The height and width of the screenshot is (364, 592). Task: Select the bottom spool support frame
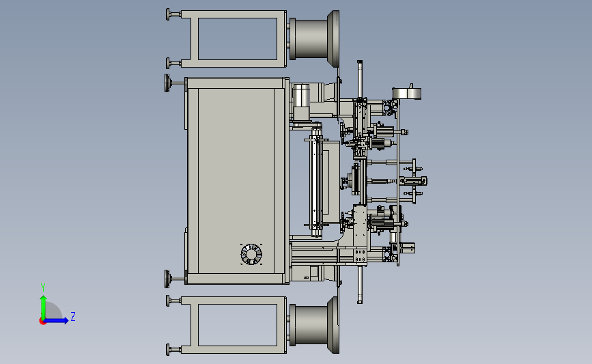tap(234, 325)
